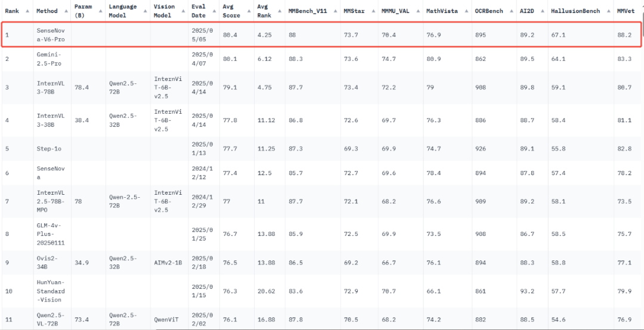Select Avg Score value 80.1
The width and height of the screenshot is (644, 330).
(x=229, y=59)
